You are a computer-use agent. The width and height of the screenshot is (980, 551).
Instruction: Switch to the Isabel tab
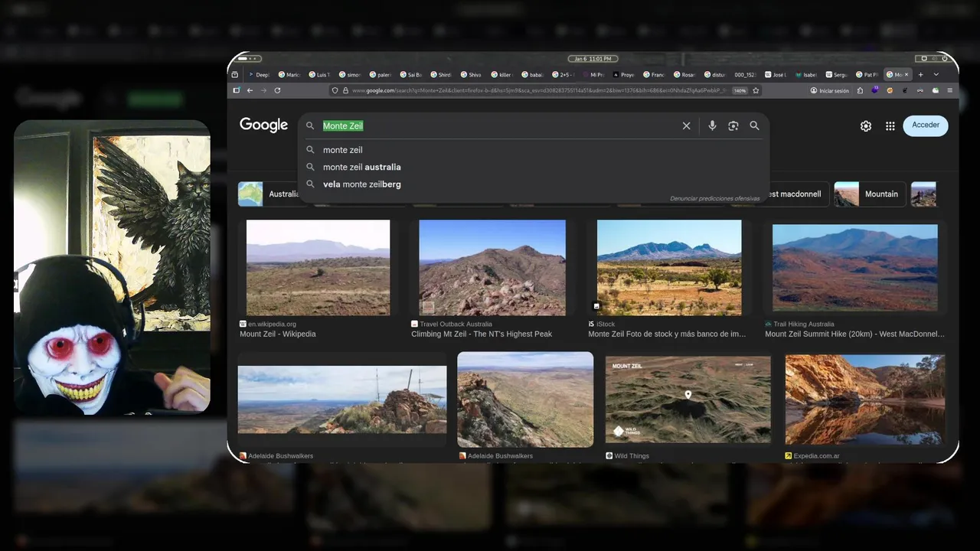(x=805, y=75)
